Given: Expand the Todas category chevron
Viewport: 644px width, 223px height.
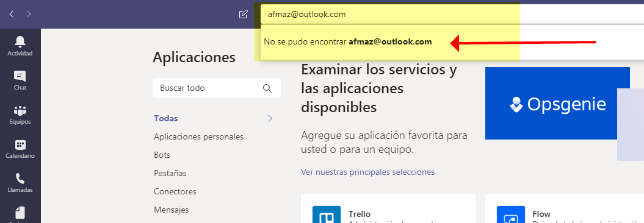Looking at the screenshot, I should pos(270,119).
